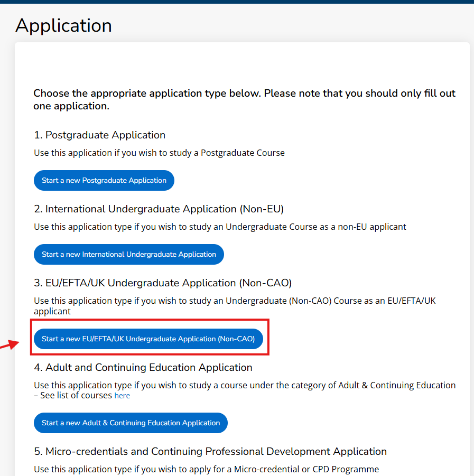This screenshot has height=476, width=474.
Task: Open the list of Adult & Continuing Education courses
Action: pos(122,395)
